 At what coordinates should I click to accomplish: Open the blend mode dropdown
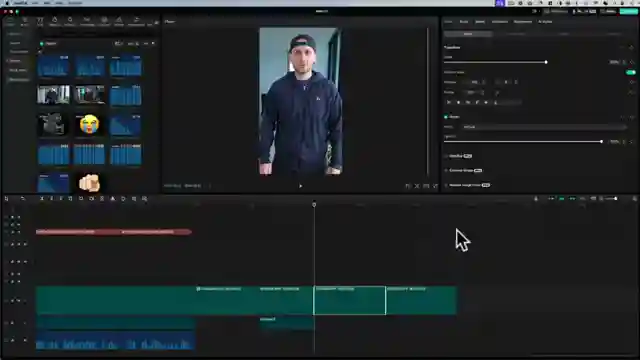[544, 127]
